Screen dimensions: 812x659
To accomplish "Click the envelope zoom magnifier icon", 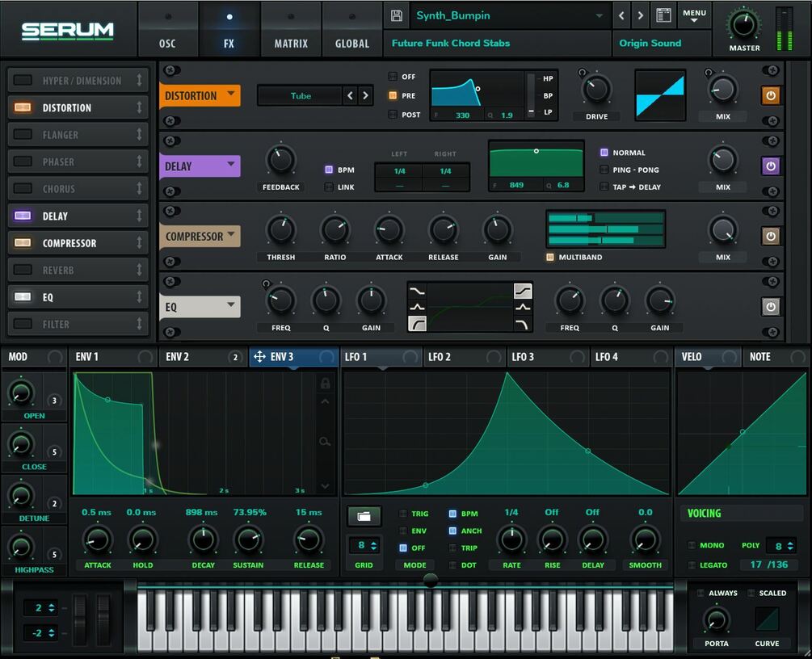I will coord(325,442).
